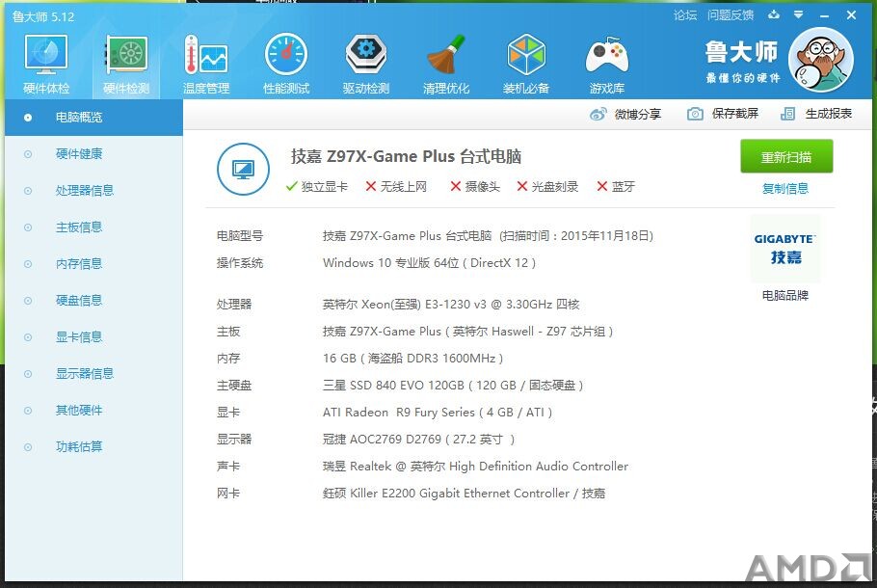Click 保存截屏 text label
877x588 pixels.
pyautogui.click(x=735, y=114)
